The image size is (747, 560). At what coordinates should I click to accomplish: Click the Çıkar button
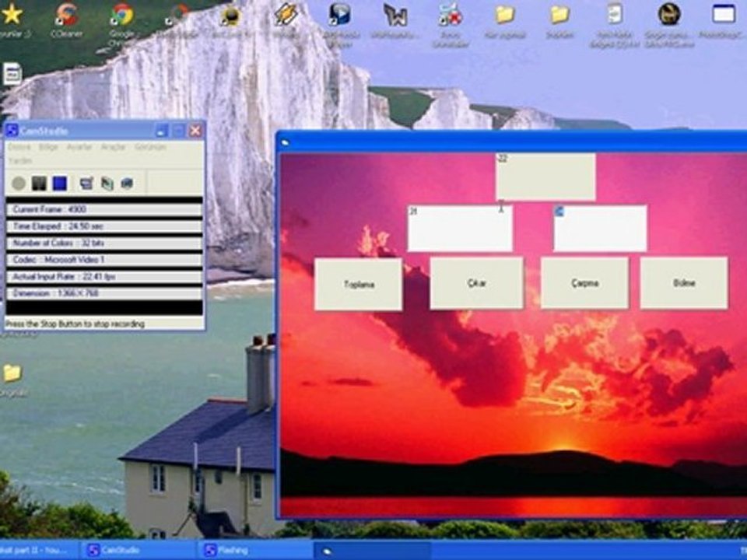tap(476, 283)
